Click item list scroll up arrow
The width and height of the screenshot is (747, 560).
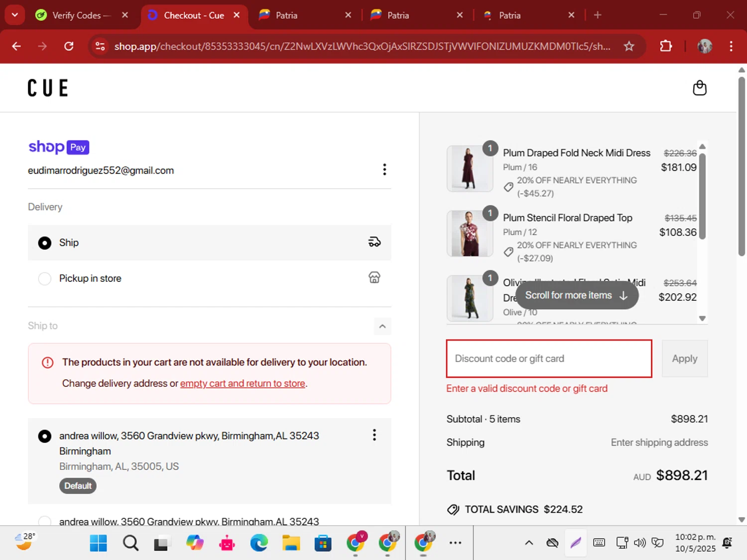pyautogui.click(x=702, y=146)
